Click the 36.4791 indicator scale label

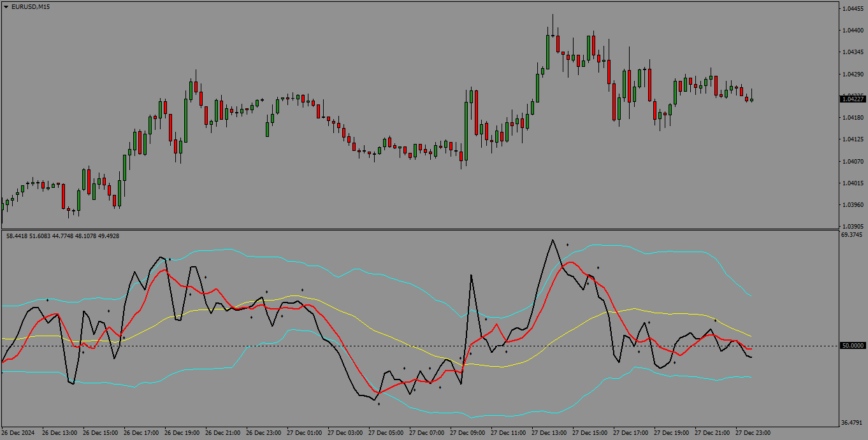pyautogui.click(x=853, y=423)
